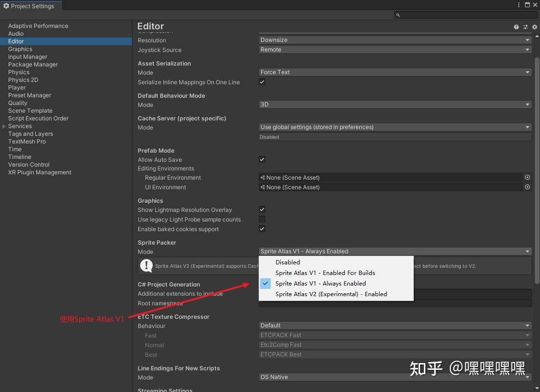Screen dimensions: 540x392
Task: Open the Asset Serialization Mode dropdown
Action: point(395,72)
